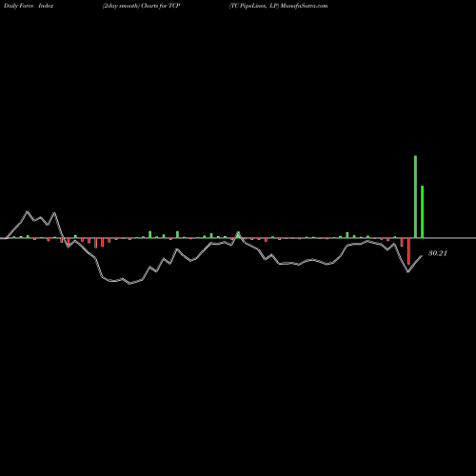
Task: Click the 30.21 value label
Action: [438, 253]
